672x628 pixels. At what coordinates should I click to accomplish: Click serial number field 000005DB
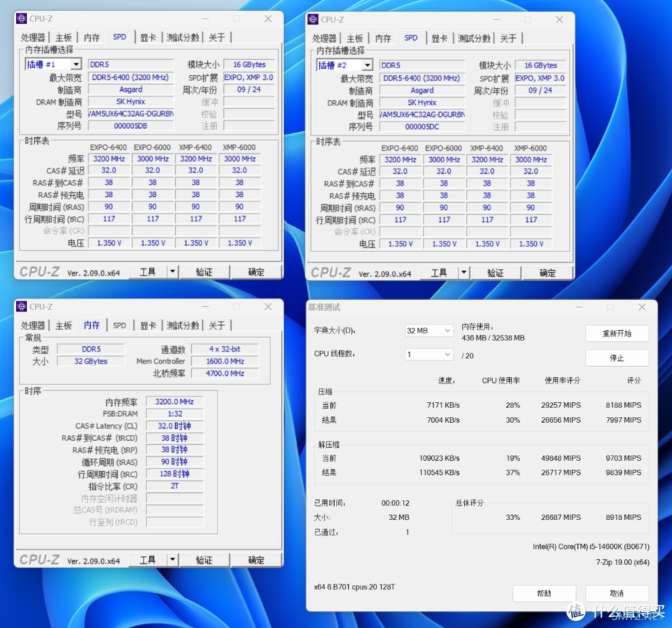[x=131, y=126]
